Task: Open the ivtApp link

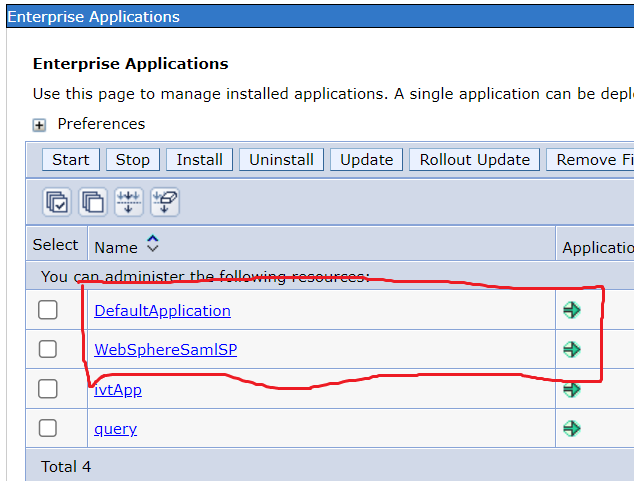Action: coord(118,390)
